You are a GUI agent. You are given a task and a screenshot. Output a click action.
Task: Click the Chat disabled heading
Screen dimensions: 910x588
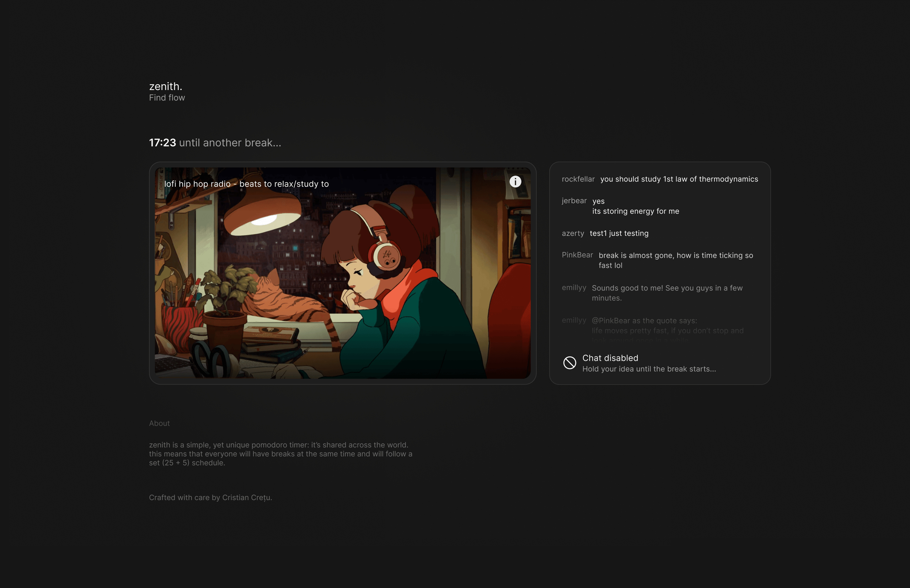click(610, 358)
